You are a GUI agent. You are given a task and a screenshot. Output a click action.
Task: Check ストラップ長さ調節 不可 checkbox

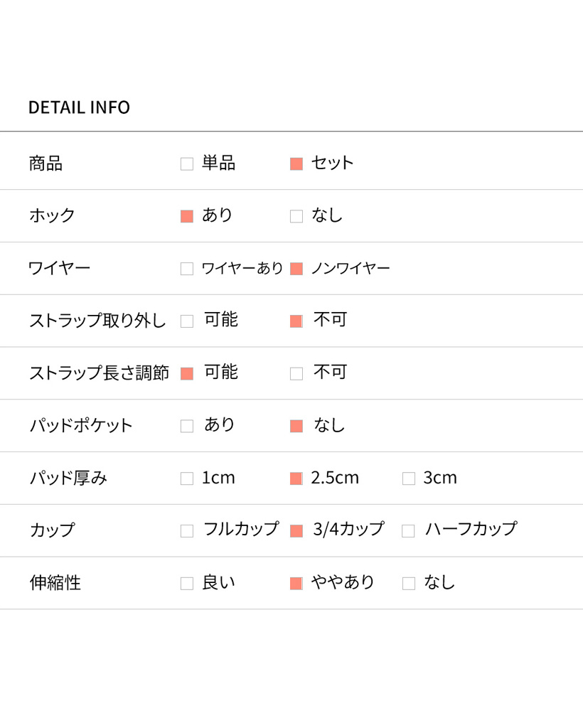296,373
